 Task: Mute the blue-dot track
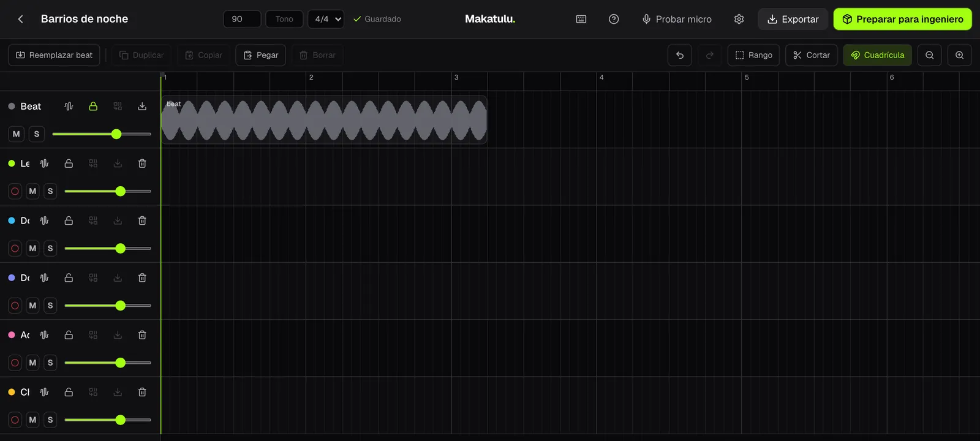coord(32,248)
